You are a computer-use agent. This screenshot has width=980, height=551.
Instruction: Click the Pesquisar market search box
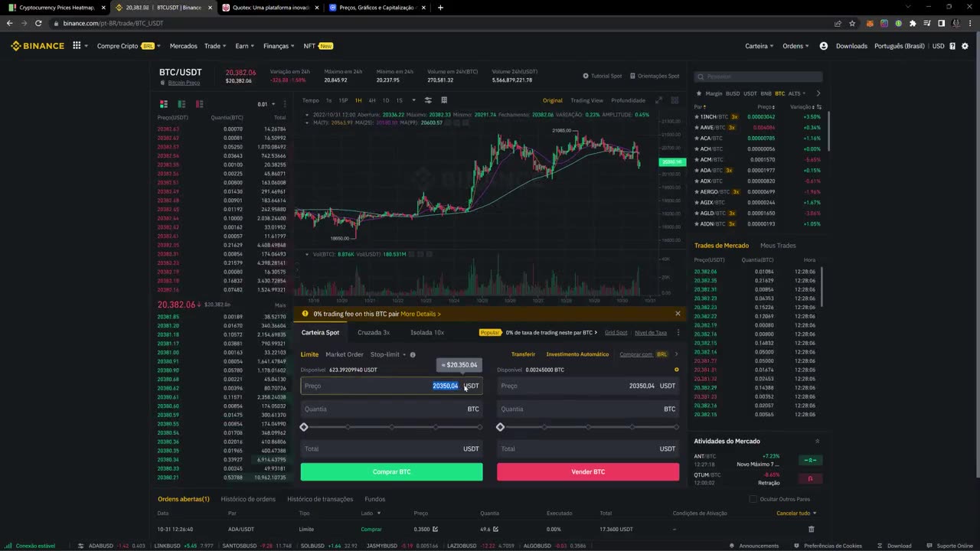tap(758, 77)
